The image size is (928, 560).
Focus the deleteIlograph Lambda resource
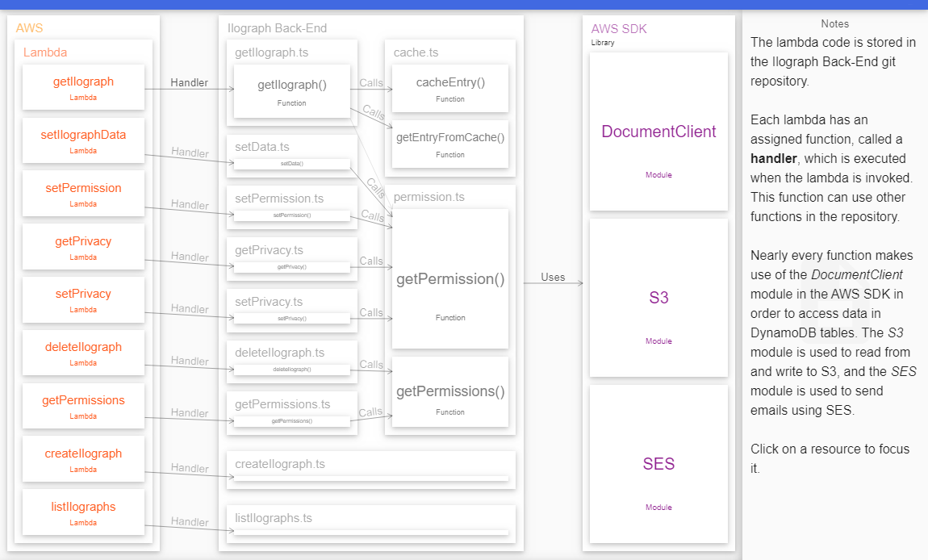pos(83,352)
